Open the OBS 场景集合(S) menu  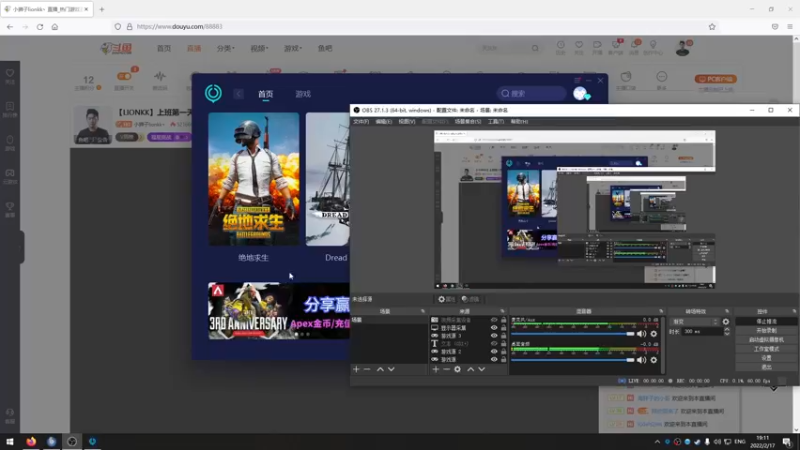(468, 121)
